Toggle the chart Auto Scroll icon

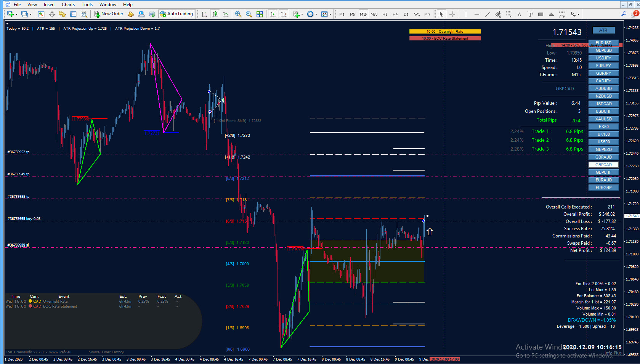pos(273,14)
